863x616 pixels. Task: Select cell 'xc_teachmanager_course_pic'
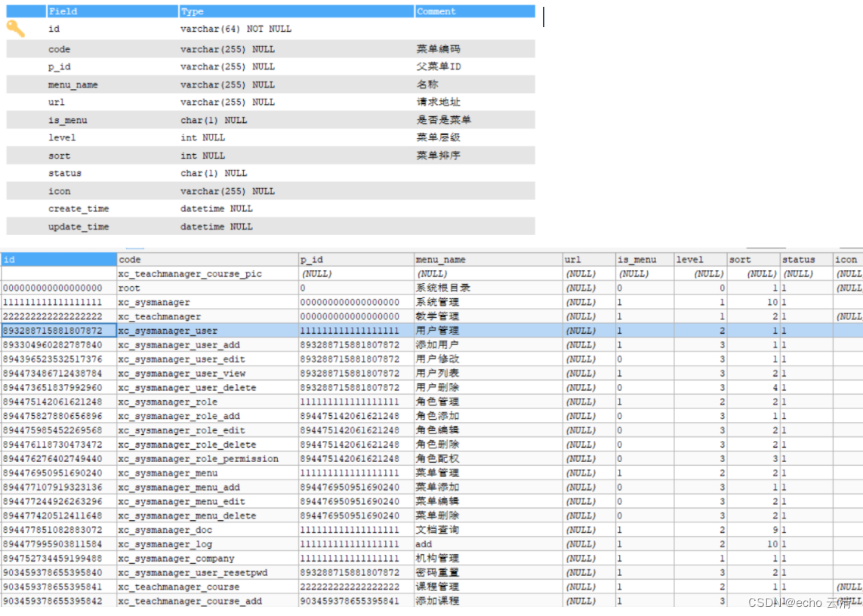pos(208,273)
